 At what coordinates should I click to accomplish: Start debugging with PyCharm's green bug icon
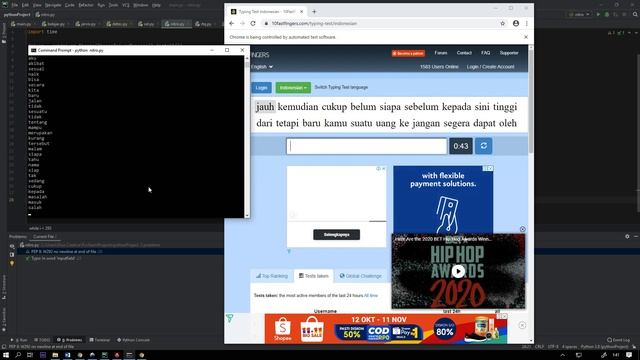[x=607, y=14]
